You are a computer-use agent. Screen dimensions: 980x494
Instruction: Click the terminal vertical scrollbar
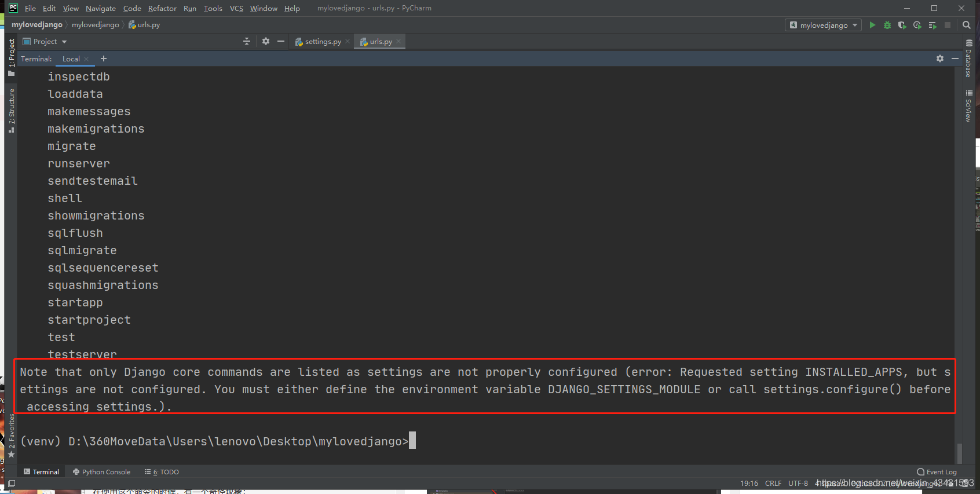pyautogui.click(x=960, y=453)
